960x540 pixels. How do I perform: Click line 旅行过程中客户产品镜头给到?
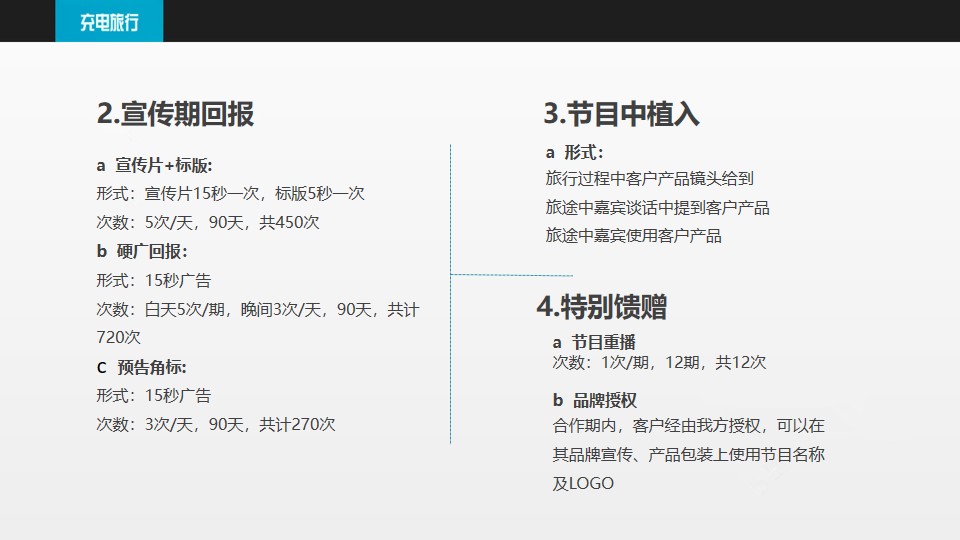650,179
